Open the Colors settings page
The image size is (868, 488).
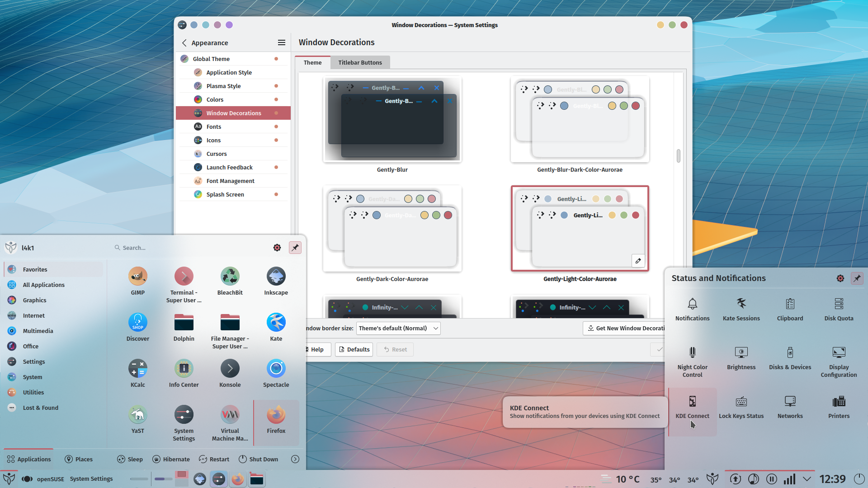(233, 99)
